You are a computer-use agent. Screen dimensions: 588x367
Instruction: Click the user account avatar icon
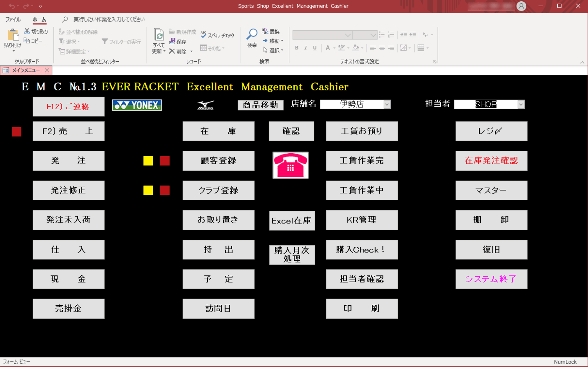click(521, 6)
